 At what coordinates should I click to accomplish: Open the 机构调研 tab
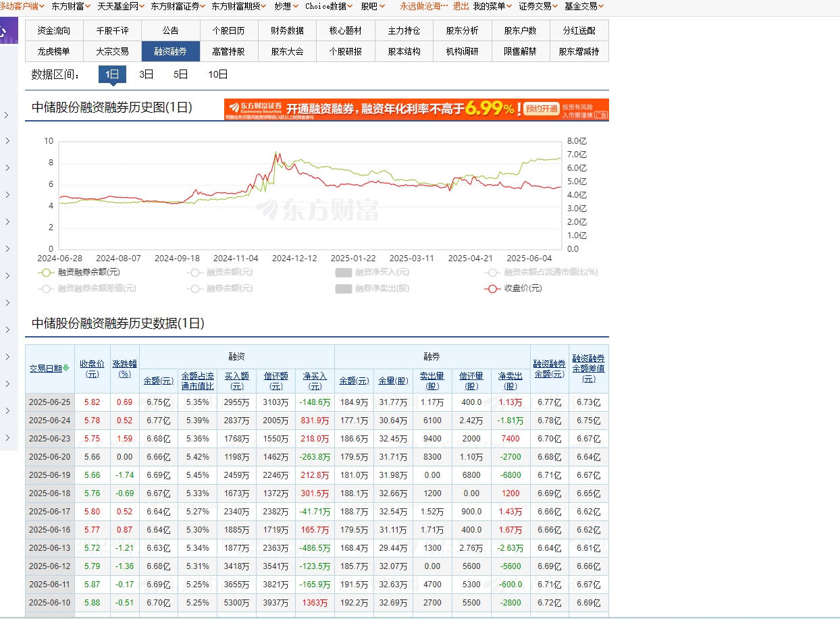pyautogui.click(x=463, y=51)
